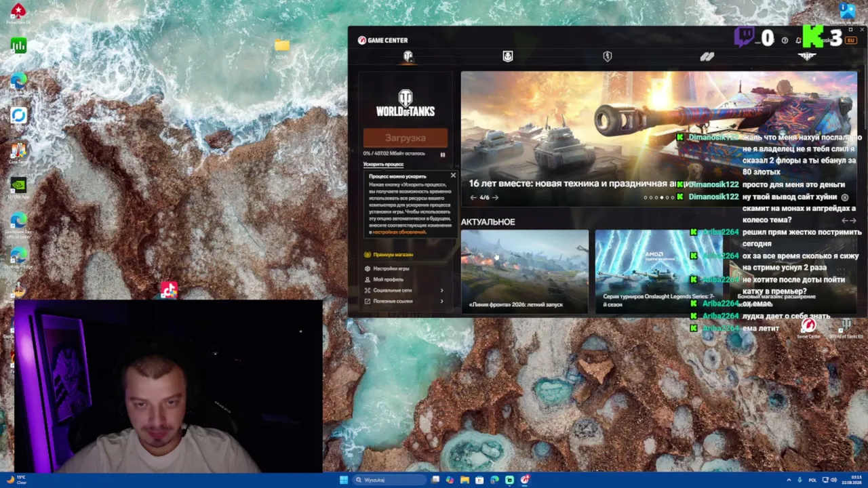Open the Windows Start menu

coord(344,480)
